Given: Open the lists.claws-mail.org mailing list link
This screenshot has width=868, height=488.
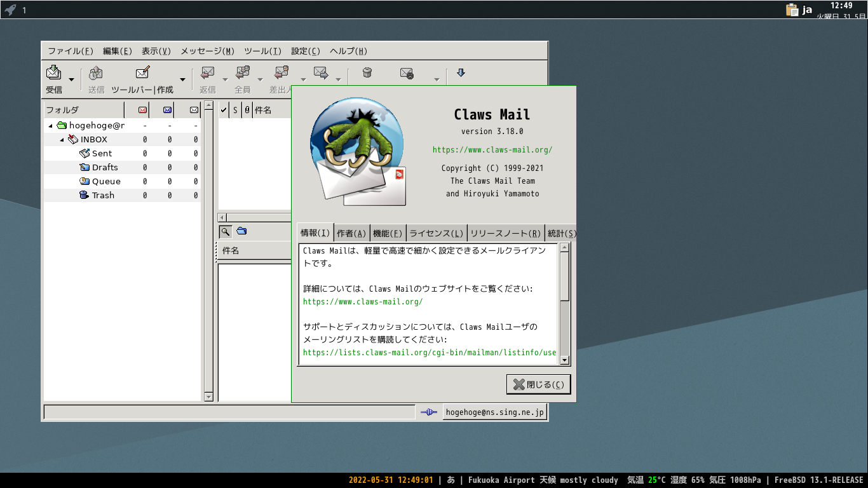Looking at the screenshot, I should pos(430,353).
